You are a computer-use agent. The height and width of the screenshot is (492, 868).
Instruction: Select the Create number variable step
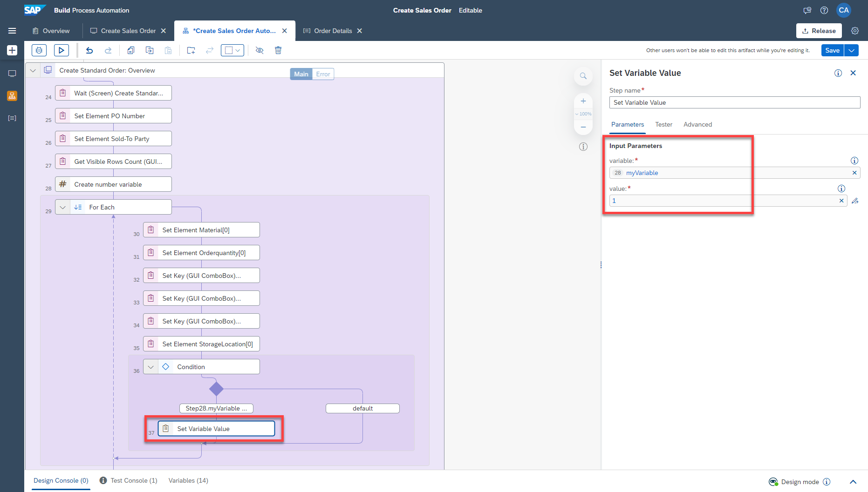tap(113, 184)
